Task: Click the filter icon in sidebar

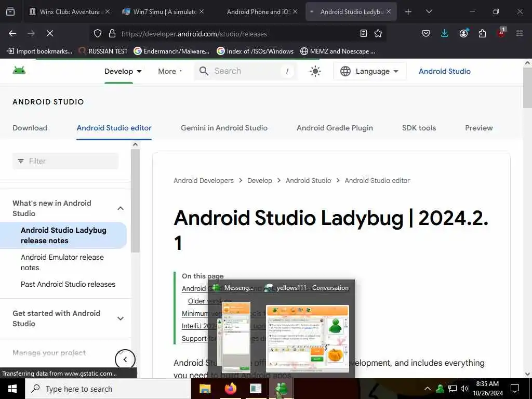Action: pos(21,161)
